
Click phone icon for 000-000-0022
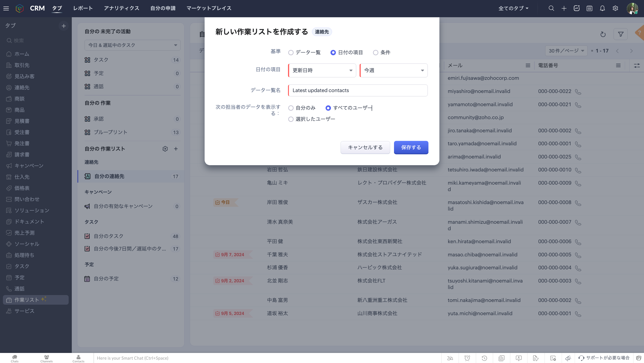(x=578, y=92)
